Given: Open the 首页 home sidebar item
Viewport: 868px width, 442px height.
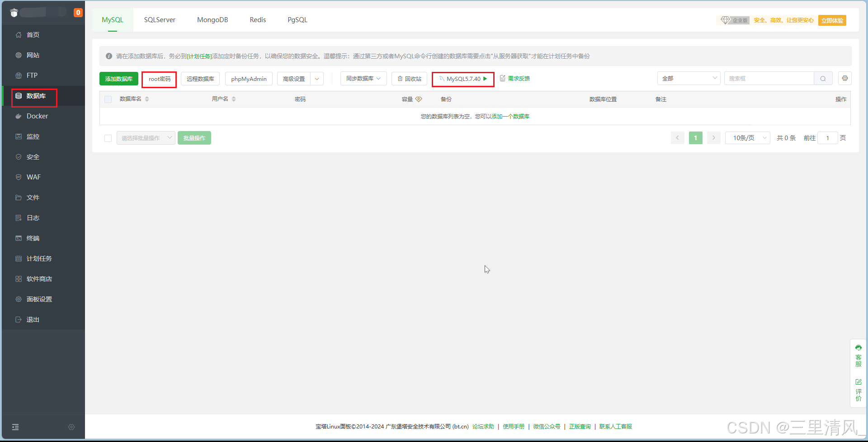Looking at the screenshot, I should (43, 35).
